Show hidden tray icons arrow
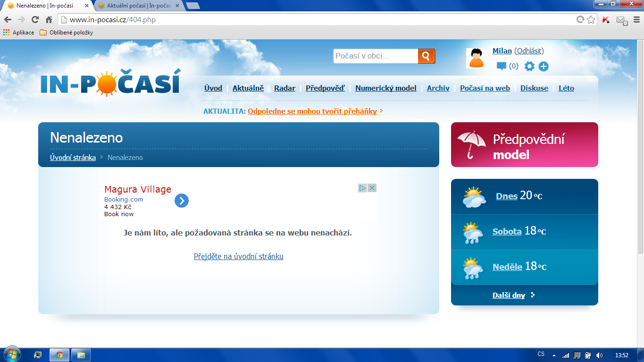Screen dimensions: 644x362 coord(554,355)
